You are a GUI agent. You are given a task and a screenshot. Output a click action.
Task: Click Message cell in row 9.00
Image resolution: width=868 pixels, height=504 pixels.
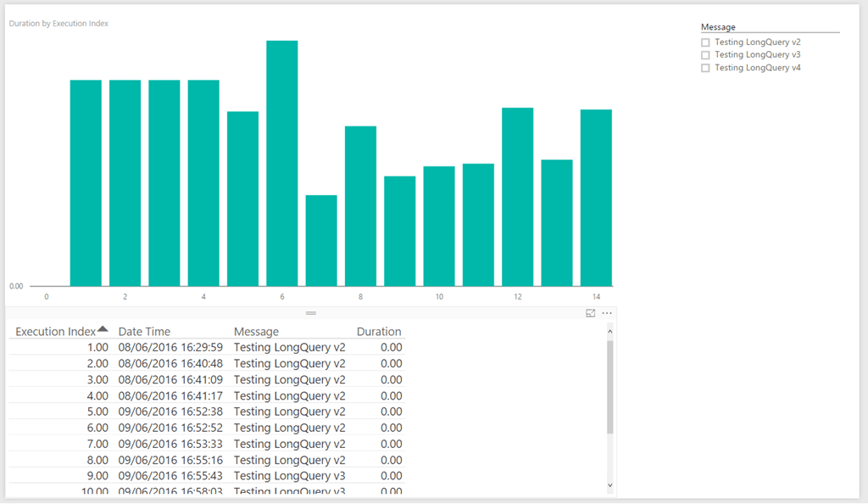point(290,476)
